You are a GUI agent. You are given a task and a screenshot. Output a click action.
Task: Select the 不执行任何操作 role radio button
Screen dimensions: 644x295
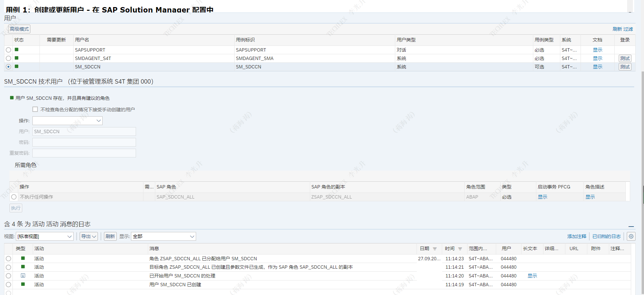point(14,197)
